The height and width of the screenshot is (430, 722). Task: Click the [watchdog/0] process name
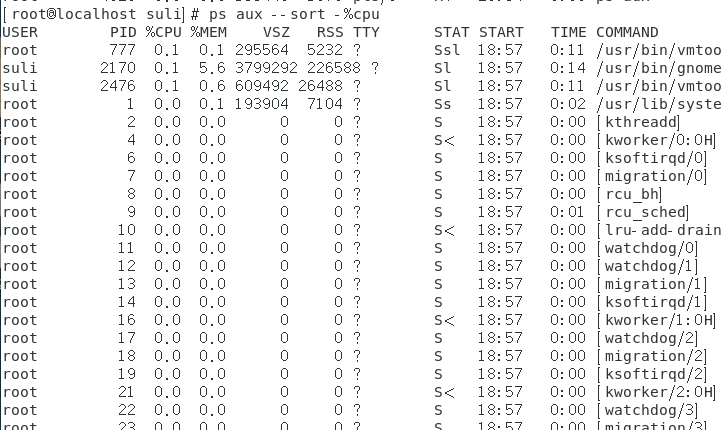click(647, 248)
